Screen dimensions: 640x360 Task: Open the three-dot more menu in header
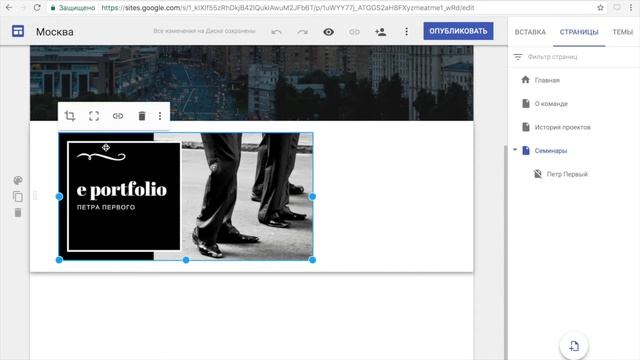406,32
